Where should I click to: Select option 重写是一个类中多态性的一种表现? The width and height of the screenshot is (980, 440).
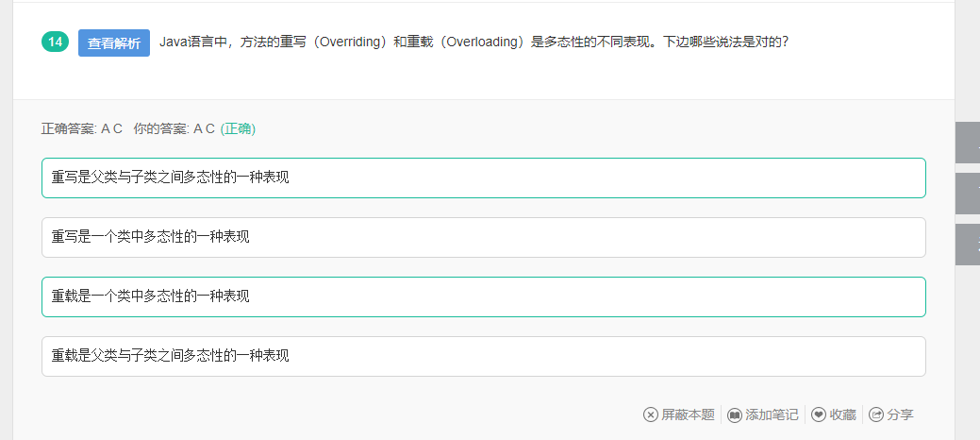point(483,237)
